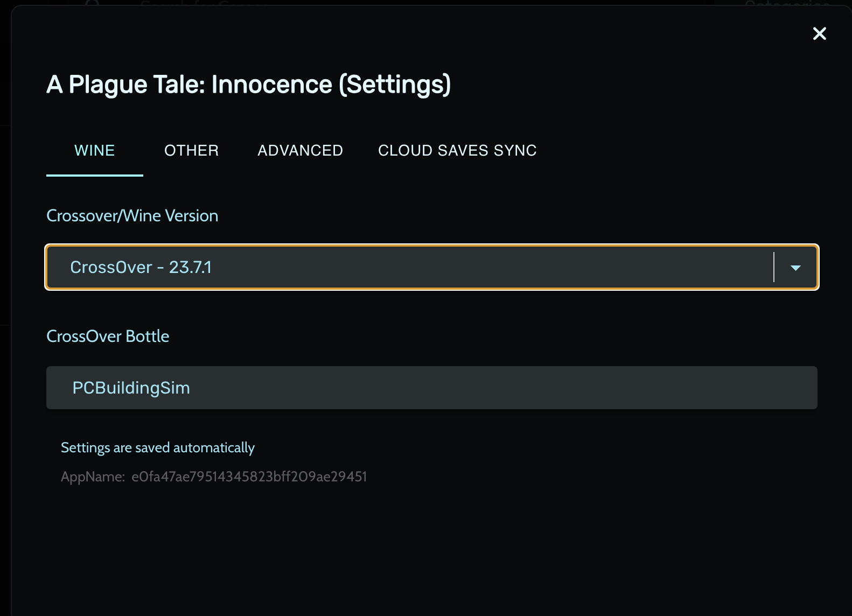Open the OTHER settings tab

point(191,150)
